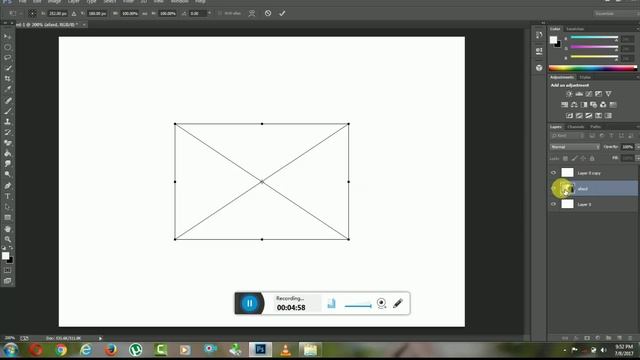Viewport: 640px width, 360px height.
Task: Open the Opacity slider arrow
Action: (638, 147)
